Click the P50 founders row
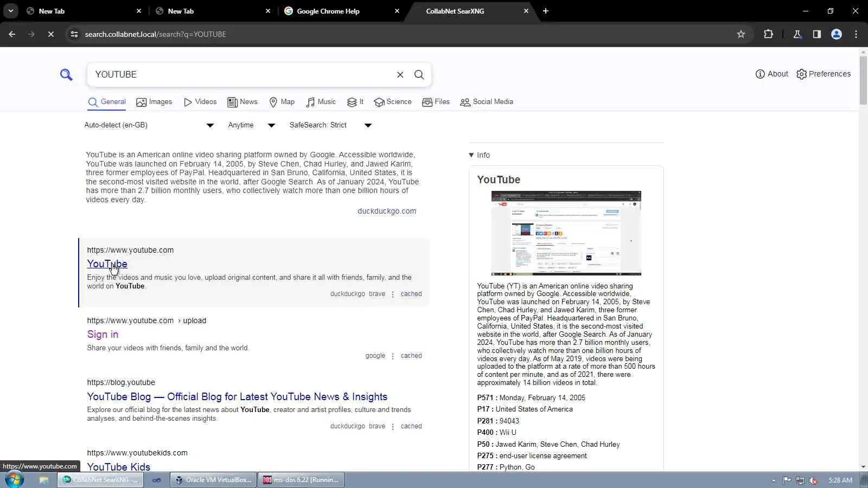 pyautogui.click(x=548, y=444)
